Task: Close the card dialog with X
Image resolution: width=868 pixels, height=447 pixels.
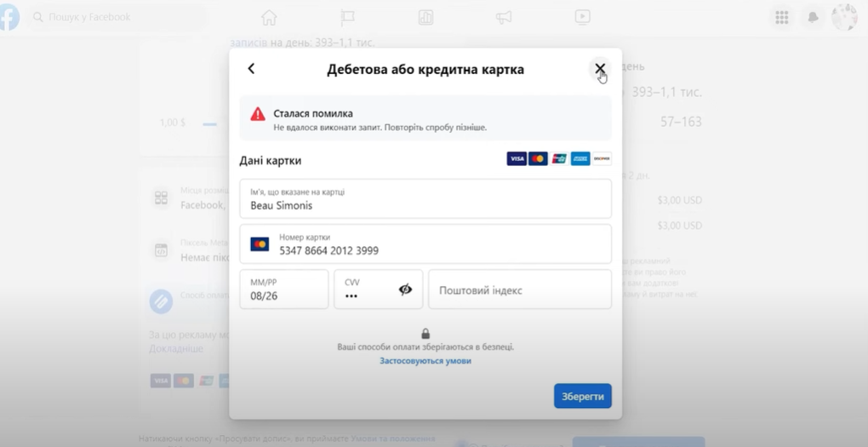Action: click(600, 69)
